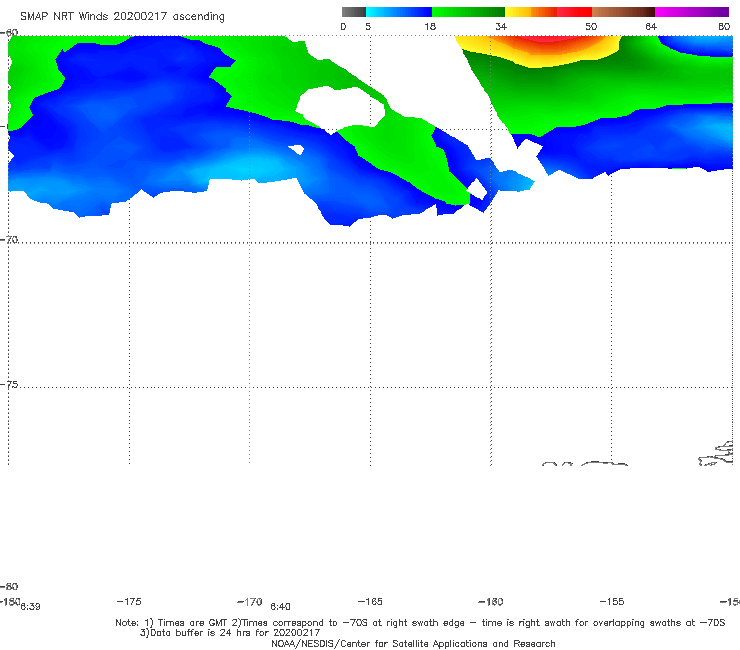Click the latitude label "-75" on the left axis
Screen dimensions: 740x650
click(9, 385)
